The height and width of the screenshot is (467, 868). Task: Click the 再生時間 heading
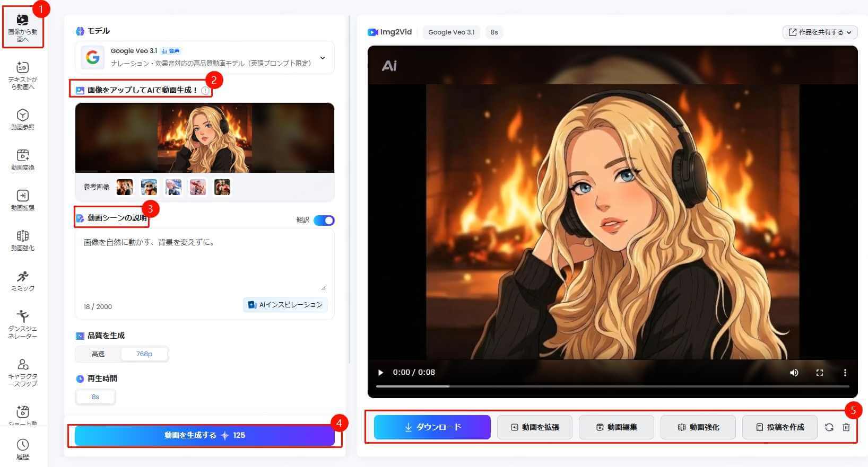102,378
